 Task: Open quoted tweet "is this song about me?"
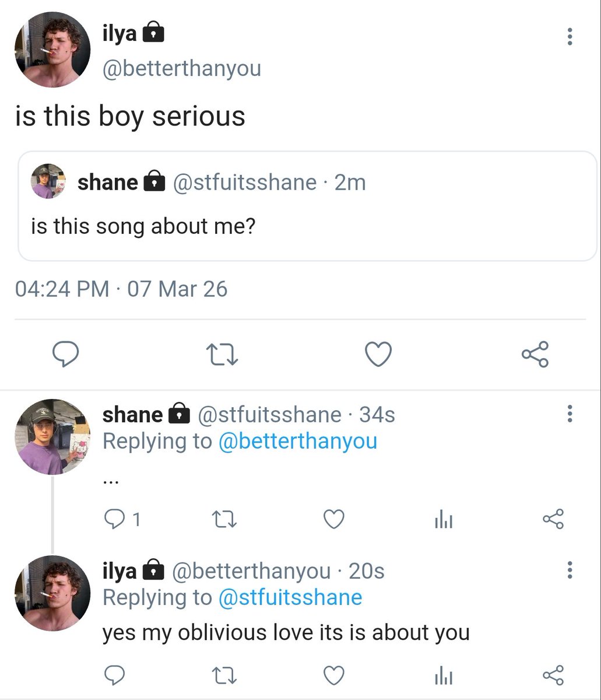click(308, 205)
